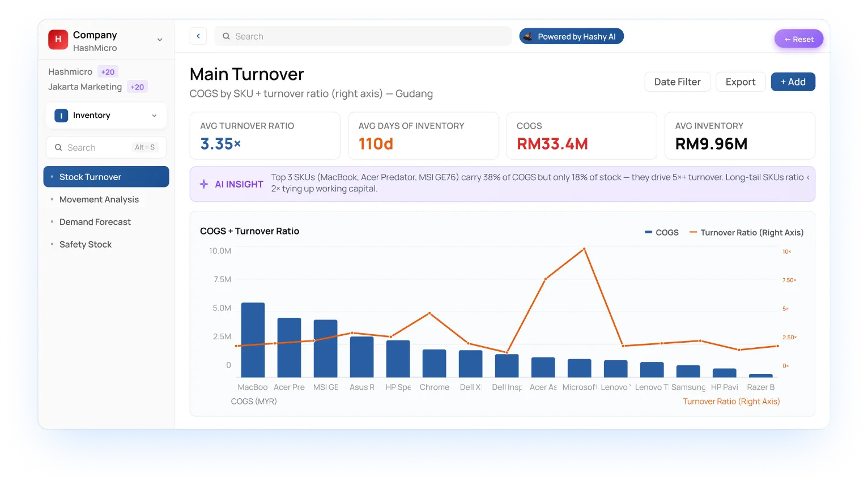Open Movement Analysis menu item

point(99,199)
